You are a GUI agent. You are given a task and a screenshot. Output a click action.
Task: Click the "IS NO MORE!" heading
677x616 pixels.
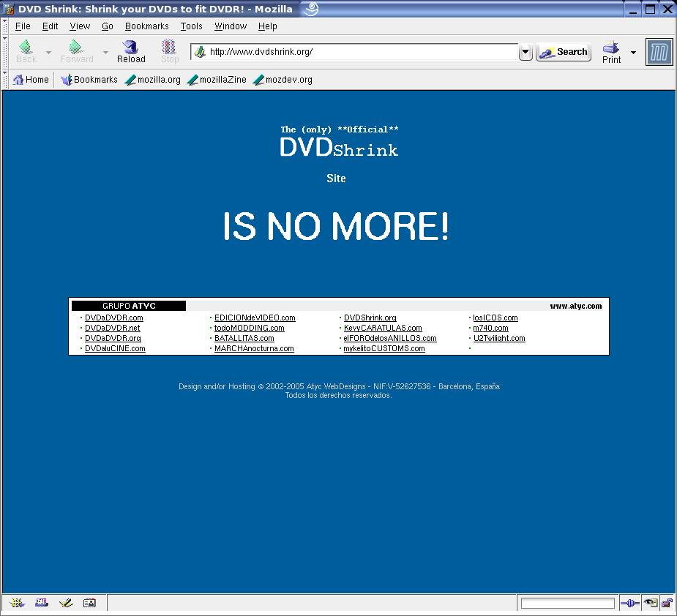tap(336, 226)
